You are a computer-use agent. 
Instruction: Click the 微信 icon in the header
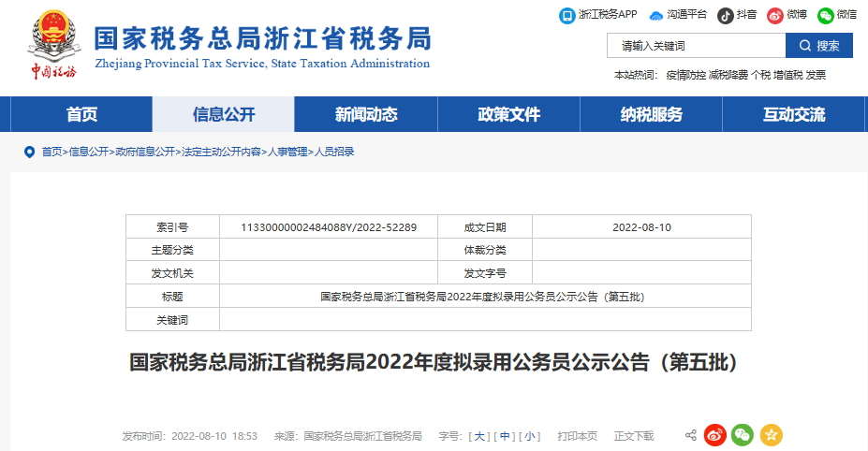pos(825,15)
